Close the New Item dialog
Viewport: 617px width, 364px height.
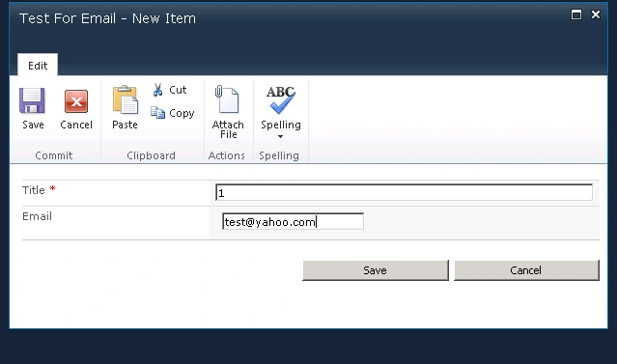tap(596, 14)
